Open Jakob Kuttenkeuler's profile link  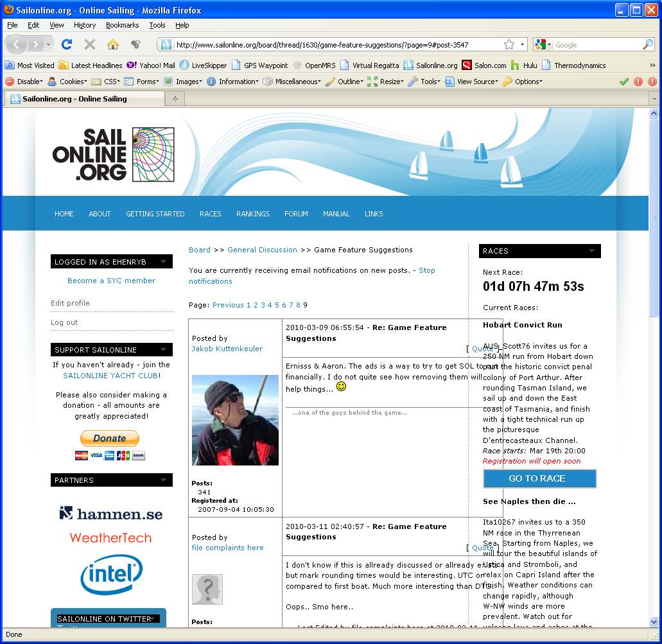227,349
